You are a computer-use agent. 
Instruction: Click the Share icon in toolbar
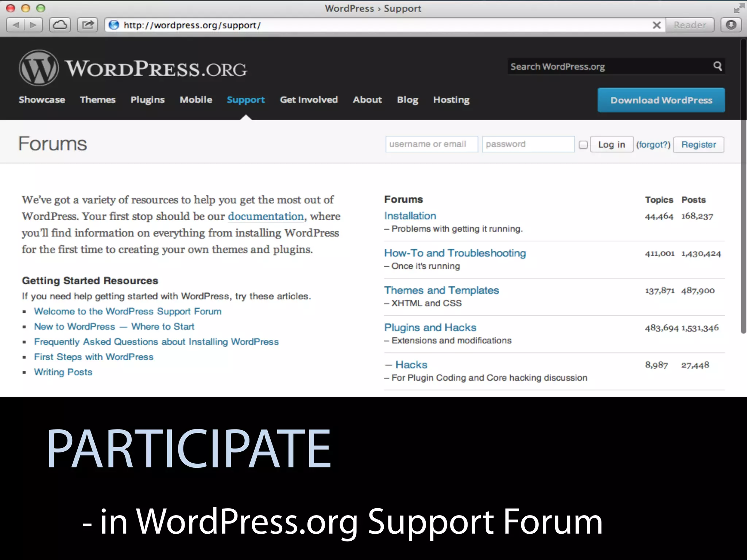pos(88,25)
